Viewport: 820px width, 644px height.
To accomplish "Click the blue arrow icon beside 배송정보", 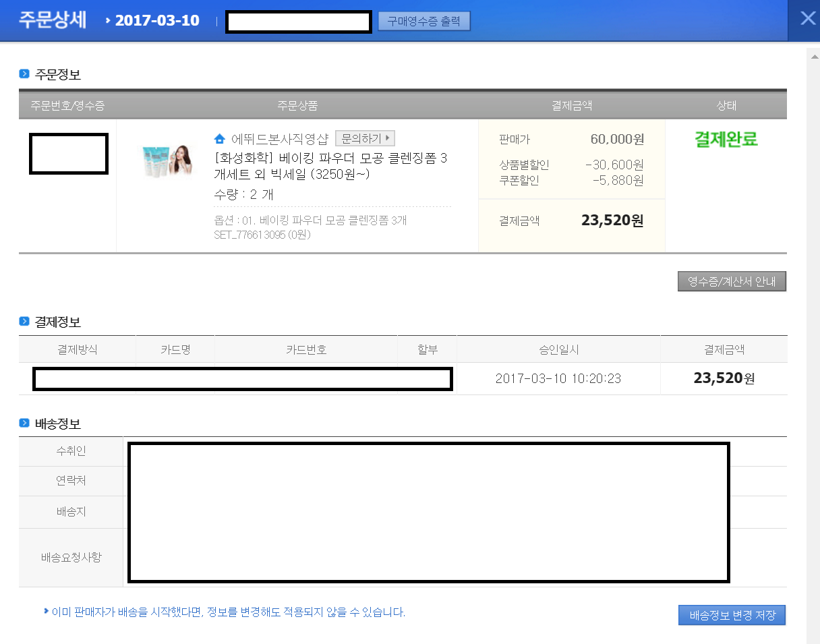I will coord(24,423).
